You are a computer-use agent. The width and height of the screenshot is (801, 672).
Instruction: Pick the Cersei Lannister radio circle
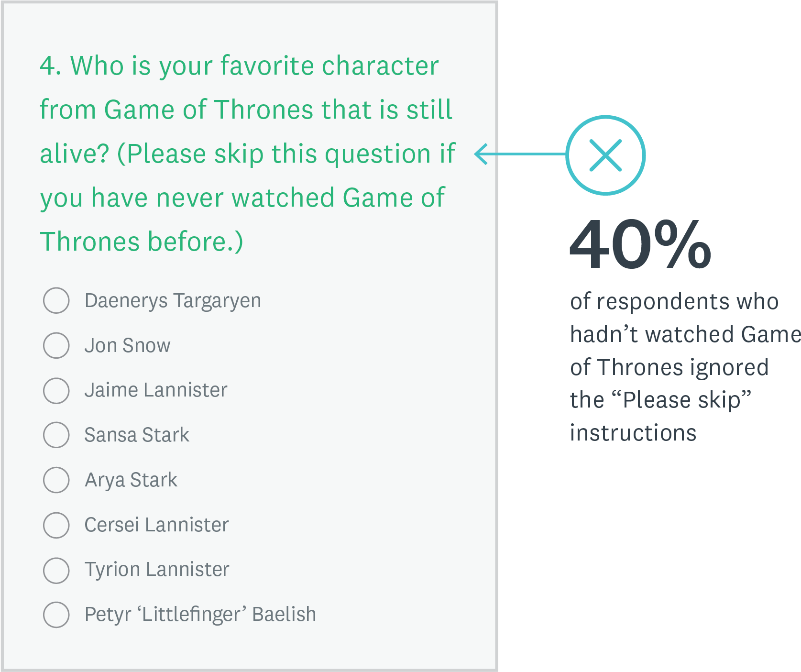[x=56, y=525]
